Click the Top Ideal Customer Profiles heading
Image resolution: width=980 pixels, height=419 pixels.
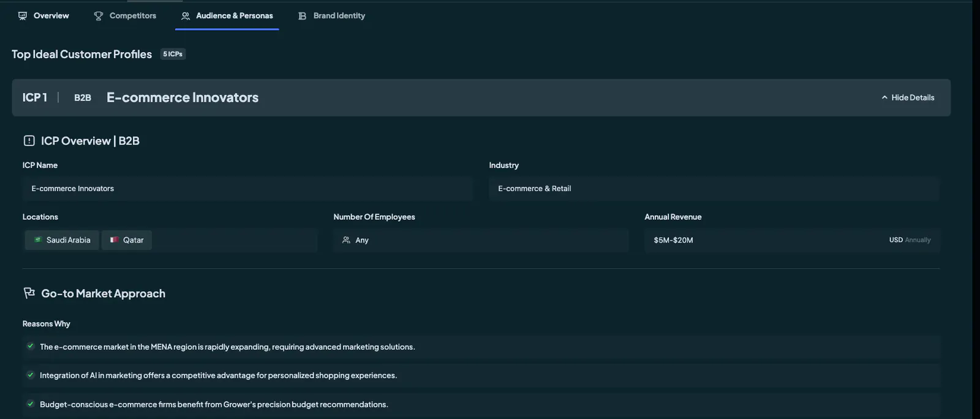tap(81, 54)
